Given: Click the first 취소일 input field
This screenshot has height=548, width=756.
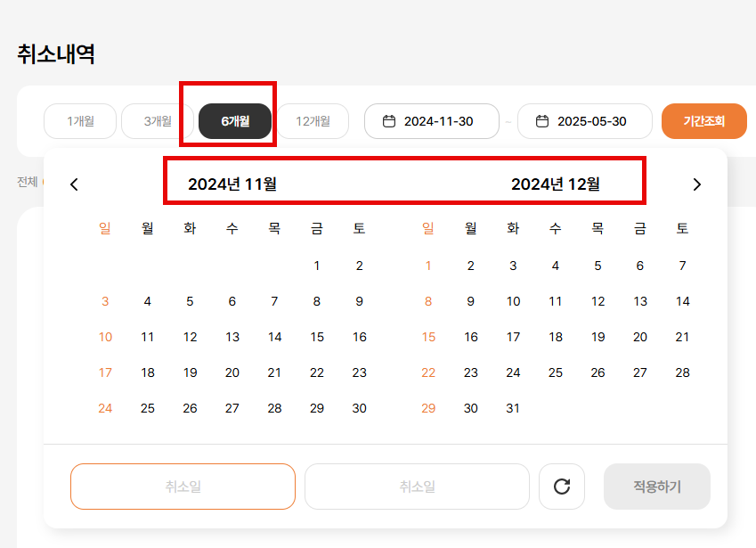Looking at the screenshot, I should pos(183,487).
